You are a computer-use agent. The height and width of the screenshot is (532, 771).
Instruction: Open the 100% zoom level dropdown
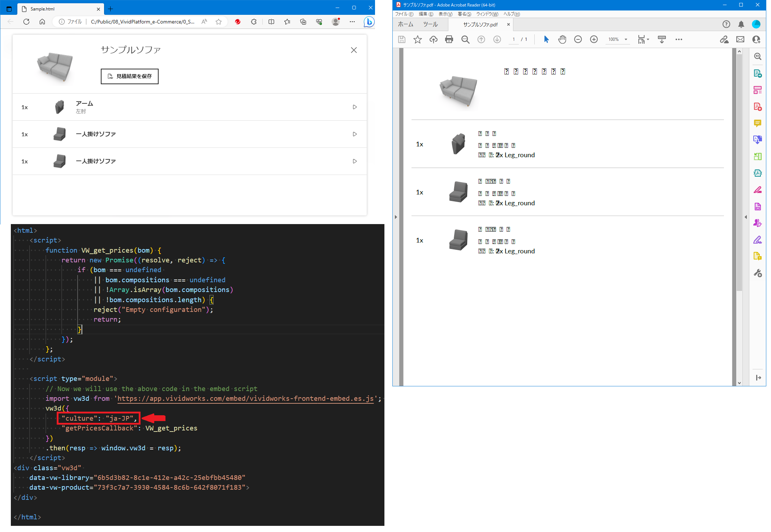point(617,39)
